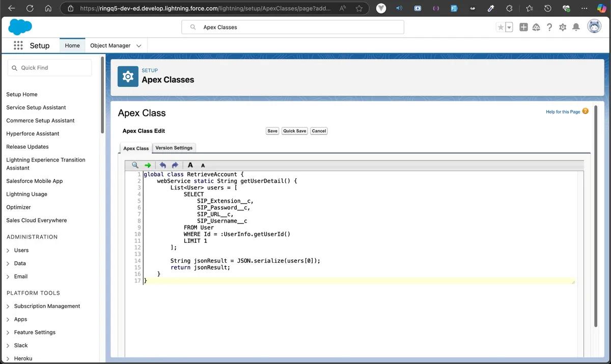611x364 pixels.
Task: Open the favorites list dropdown arrow
Action: [509, 27]
